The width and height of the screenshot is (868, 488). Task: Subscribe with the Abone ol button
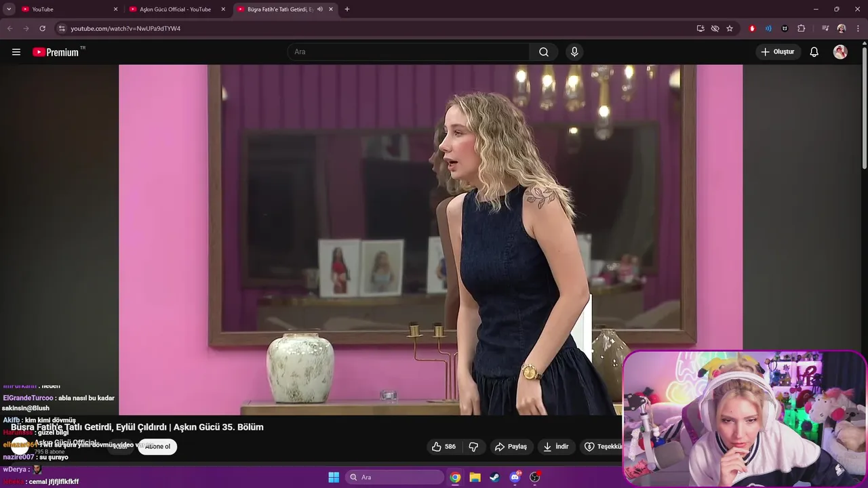point(157,447)
